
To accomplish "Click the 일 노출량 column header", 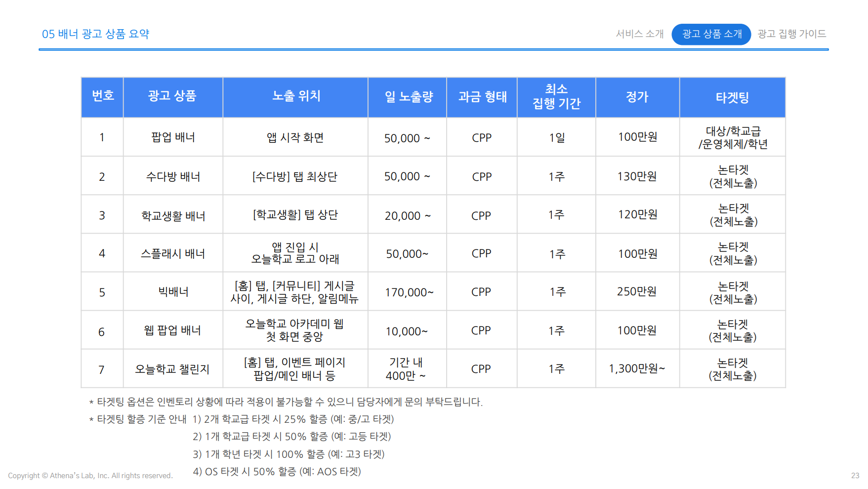I will click(x=408, y=97).
